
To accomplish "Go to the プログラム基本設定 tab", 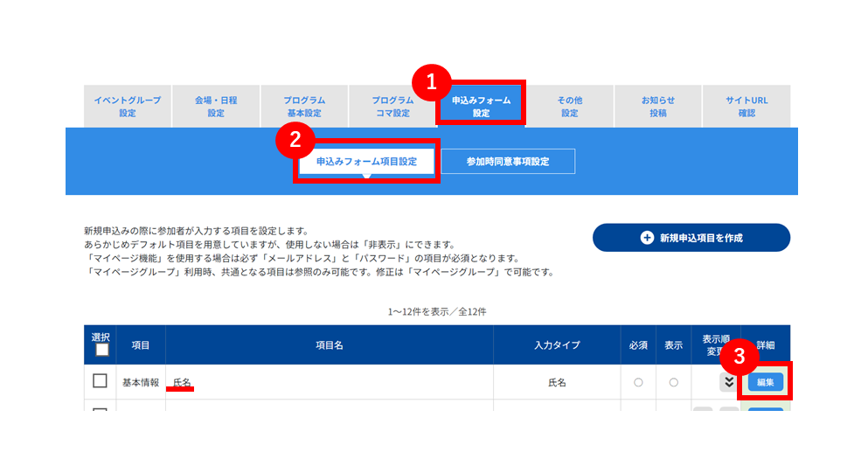I will tap(304, 107).
